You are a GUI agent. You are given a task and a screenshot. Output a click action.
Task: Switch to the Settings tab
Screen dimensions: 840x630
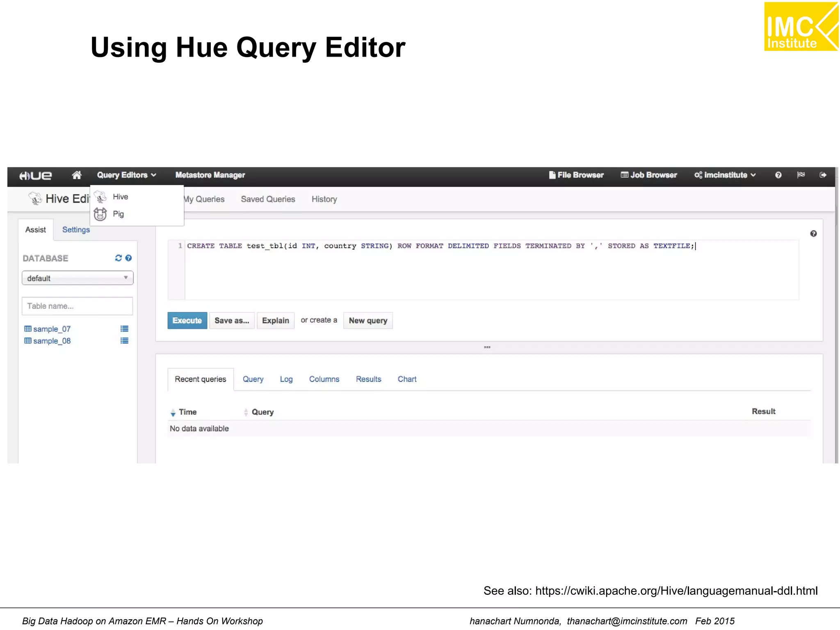click(x=76, y=230)
